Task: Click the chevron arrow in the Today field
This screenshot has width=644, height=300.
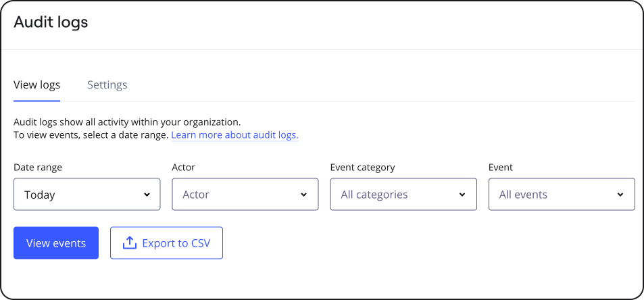Action: click(x=147, y=195)
